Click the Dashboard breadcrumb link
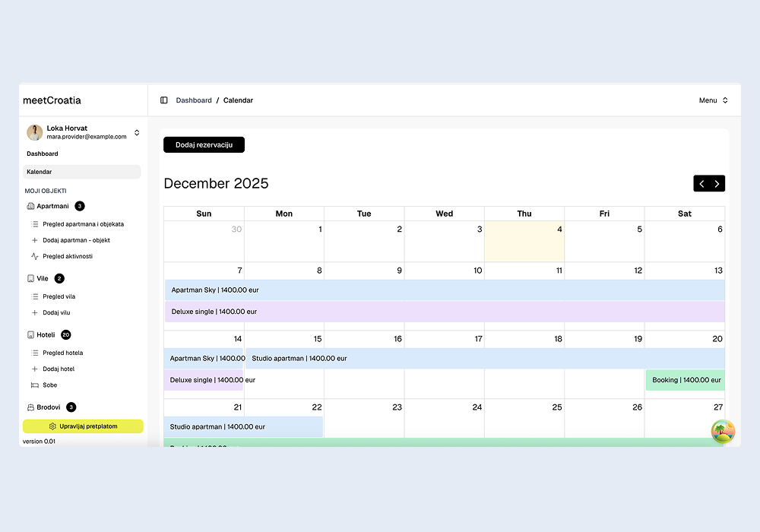 194,100
